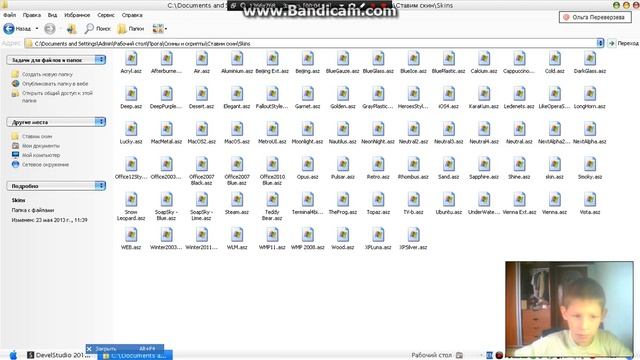The width and height of the screenshot is (640, 360).
Task: Select the Teddy Bear.asz file
Action: [x=272, y=207]
